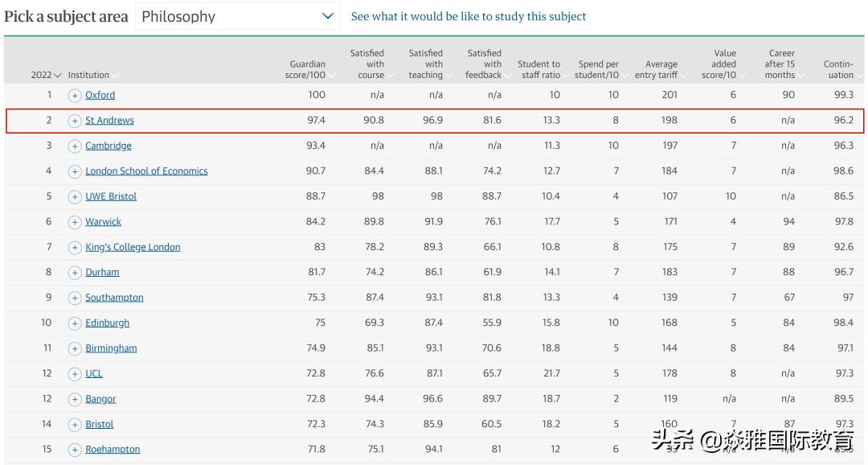The image size is (868, 465).
Task: Expand Bangor row plus icon
Action: click(x=75, y=399)
